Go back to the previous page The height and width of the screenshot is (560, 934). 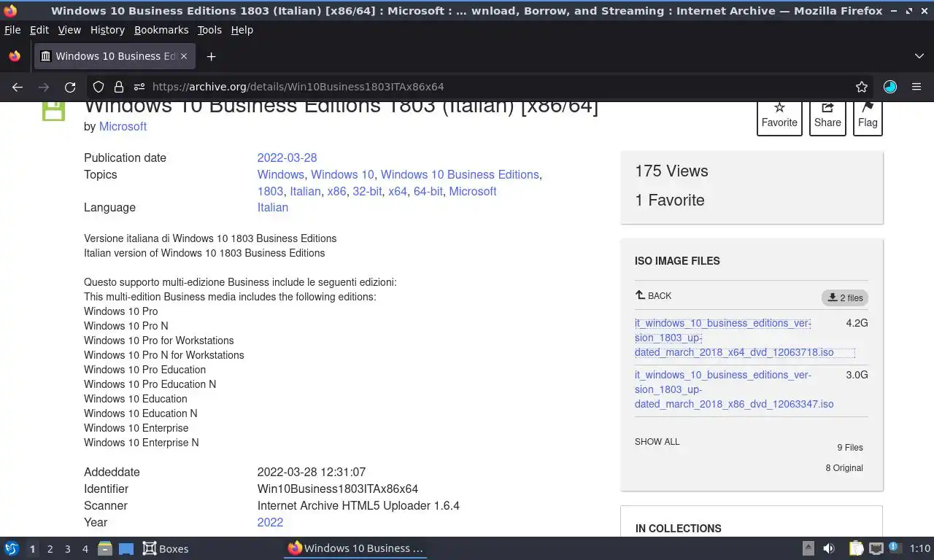[x=18, y=87]
